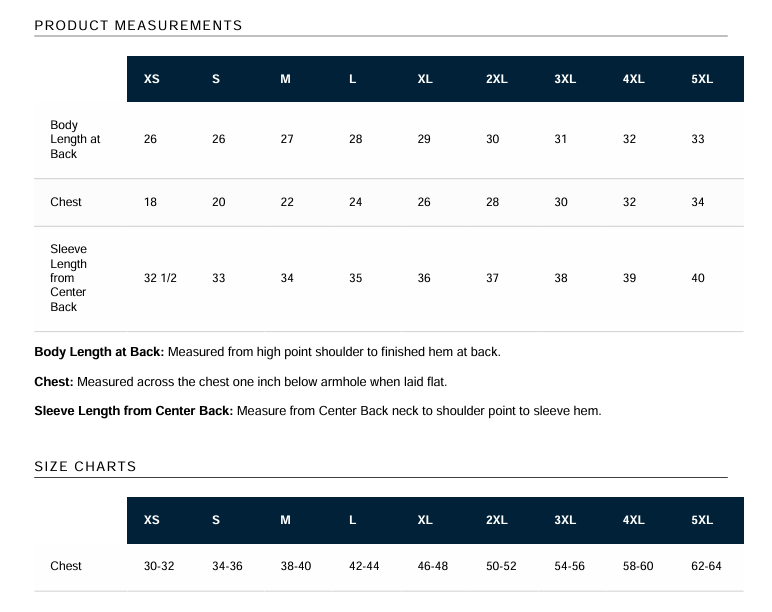The image size is (772, 612).
Task: Select the 46-48 chest range for XL
Action: click(x=433, y=566)
